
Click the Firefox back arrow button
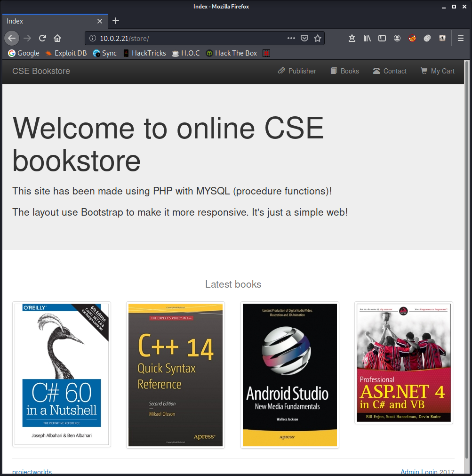(x=12, y=38)
